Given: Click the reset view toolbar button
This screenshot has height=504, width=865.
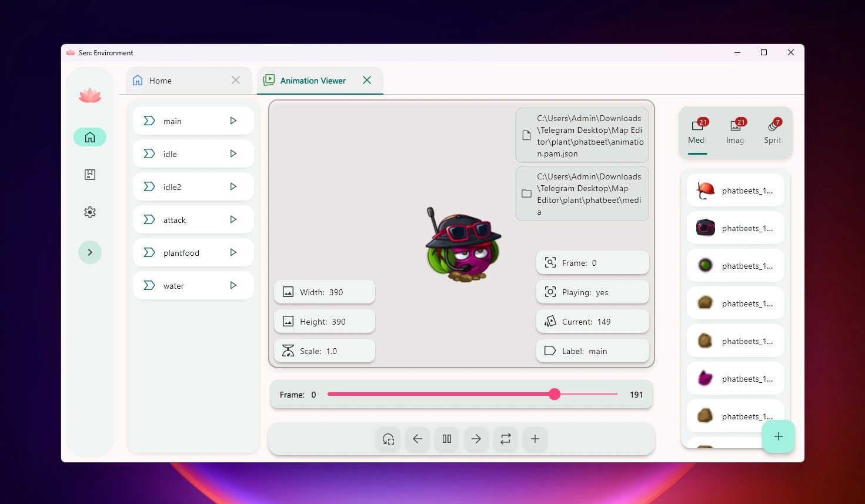Looking at the screenshot, I should pyautogui.click(x=388, y=439).
